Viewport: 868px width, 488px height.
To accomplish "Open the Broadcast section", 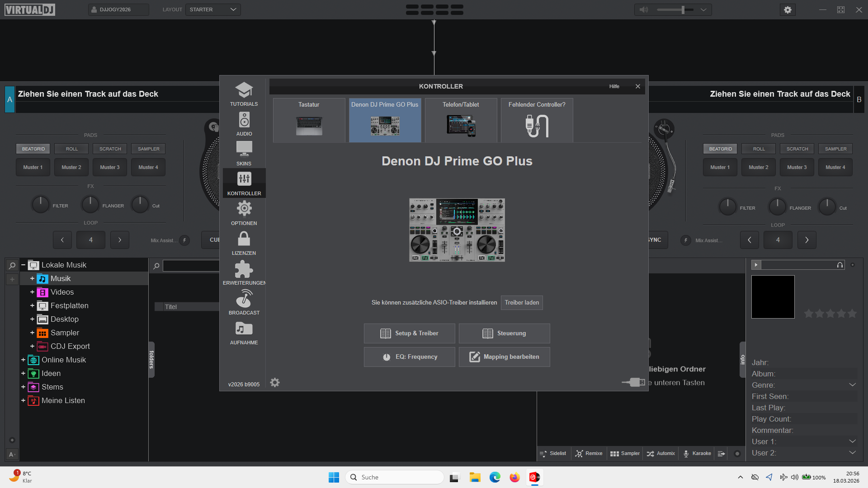I will coord(244,303).
